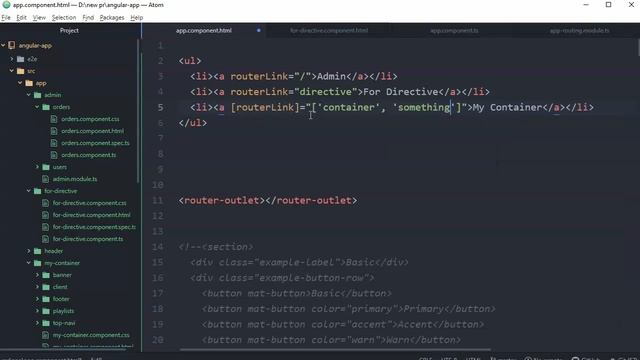Click the for-directive.component.html file icon
This screenshot has height=360, width=640.
(45, 215)
